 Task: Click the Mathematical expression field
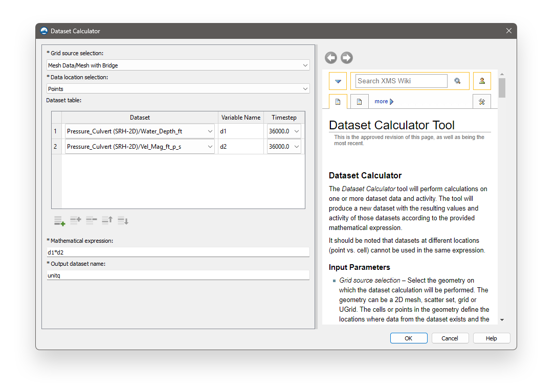(x=178, y=252)
